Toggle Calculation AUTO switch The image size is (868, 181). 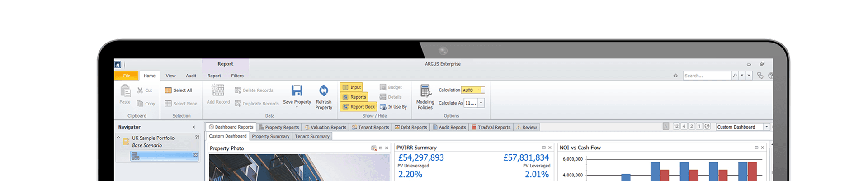(x=473, y=90)
